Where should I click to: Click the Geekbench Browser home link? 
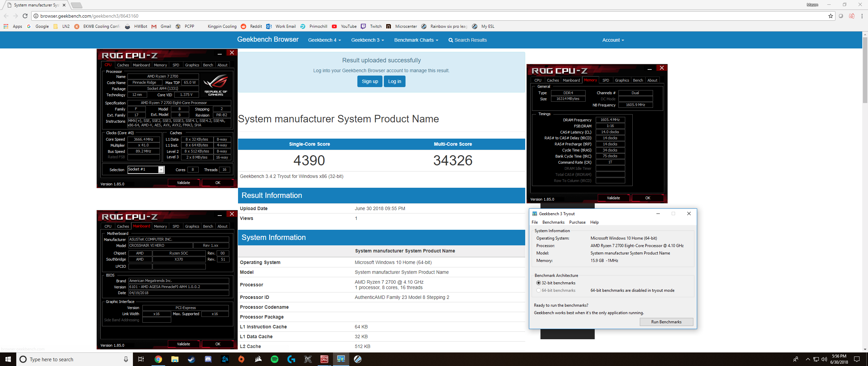[268, 39]
